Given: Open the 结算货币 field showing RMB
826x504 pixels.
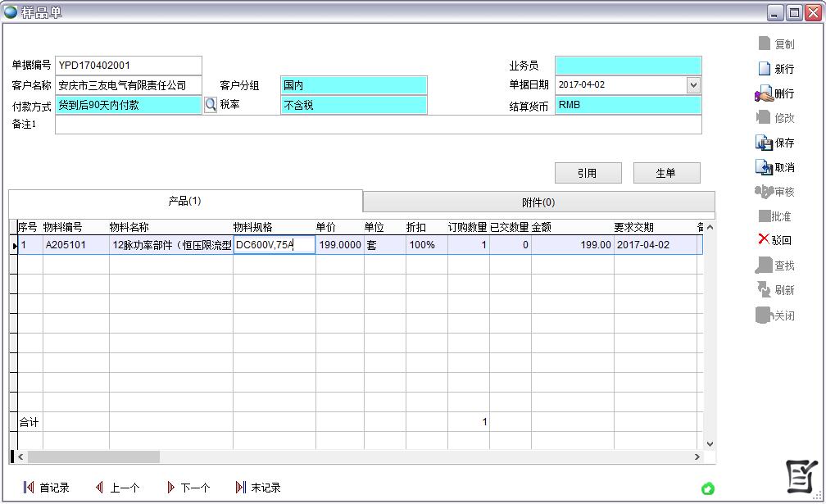Looking at the screenshot, I should [628, 105].
